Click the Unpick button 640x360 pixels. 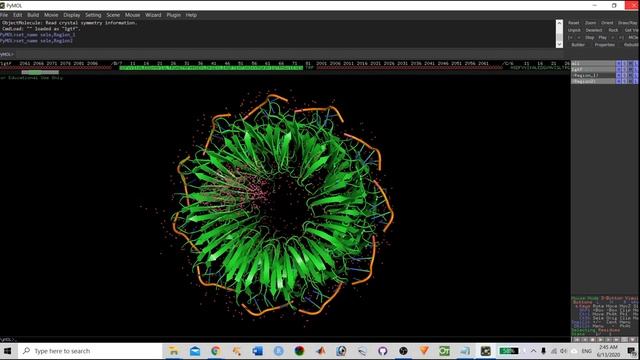click(x=574, y=30)
